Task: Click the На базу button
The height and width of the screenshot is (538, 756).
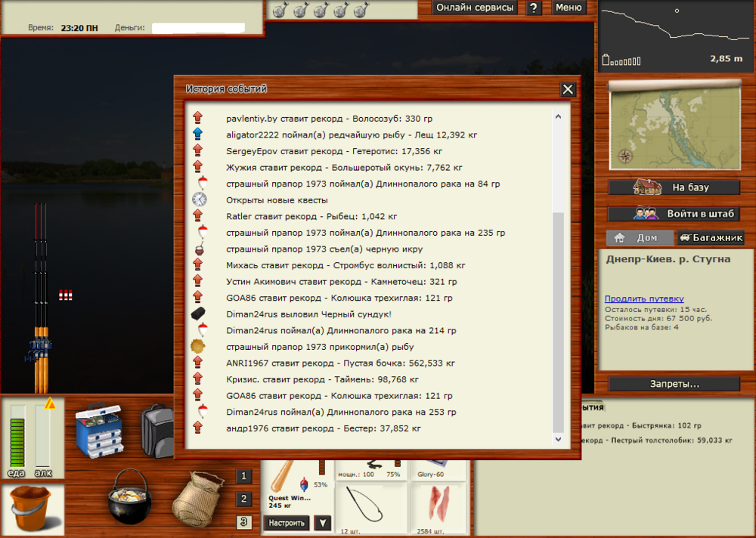Action: (x=674, y=187)
